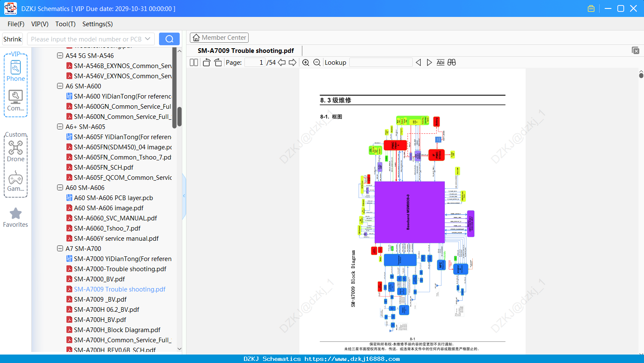Click the Member Center button

(219, 38)
